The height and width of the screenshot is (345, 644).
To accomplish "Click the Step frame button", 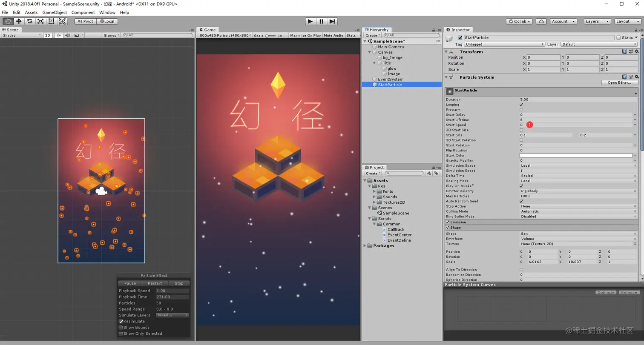I will 332,21.
